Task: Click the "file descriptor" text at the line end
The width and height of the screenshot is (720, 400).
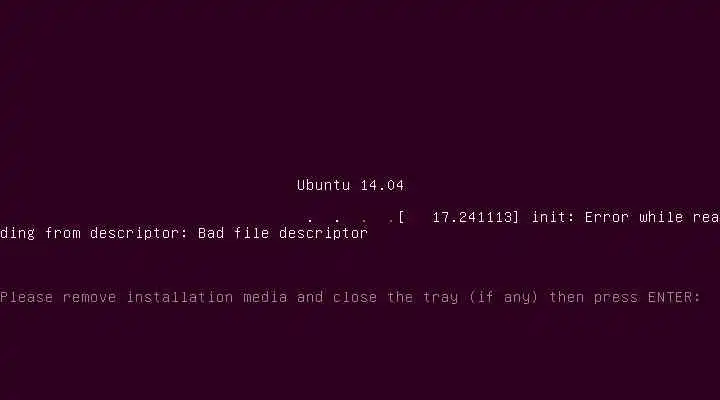Action: 301,233
